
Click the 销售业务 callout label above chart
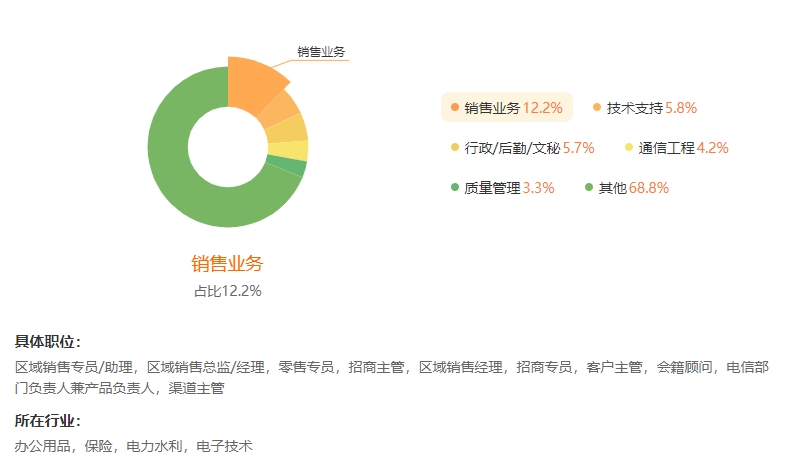click(320, 52)
